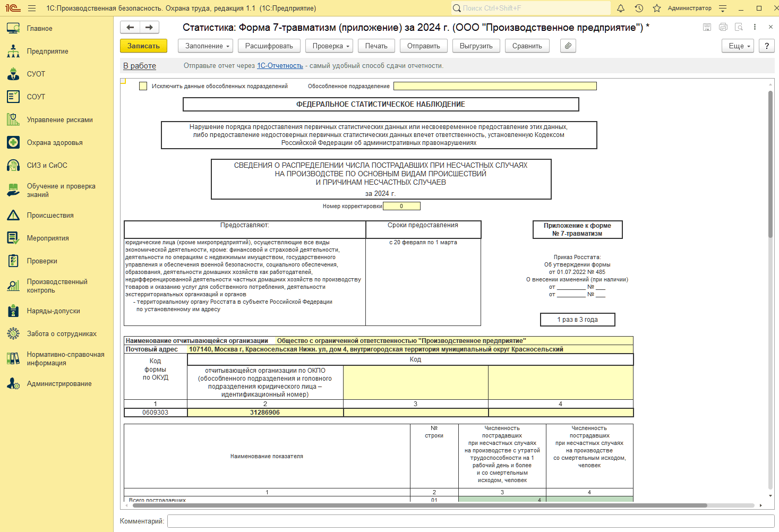Click the search field Поиск Ctrl+Shift+F

pos(531,8)
